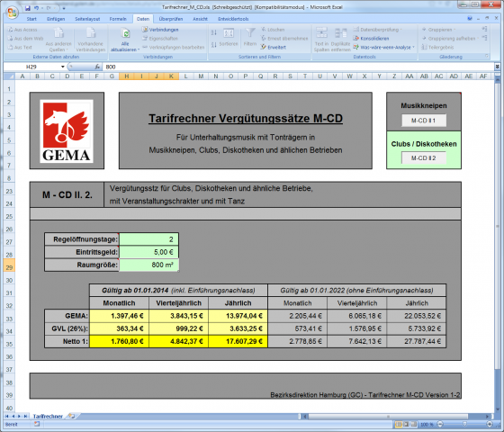Import data with Aus Text

(x=20, y=47)
